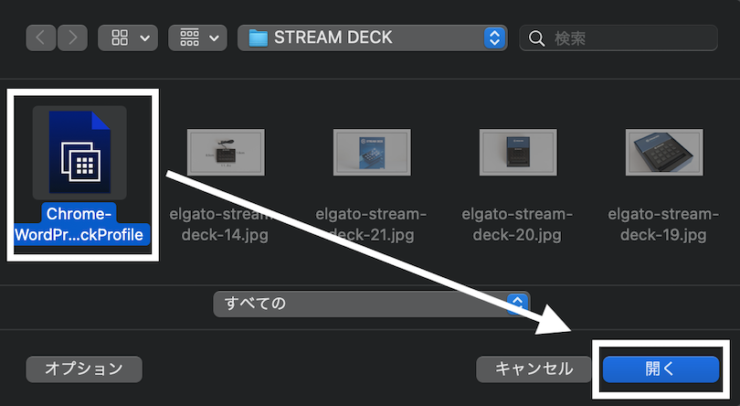
Task: Select the Chrome-WordPr...ckProfile file icon
Action: (79, 152)
